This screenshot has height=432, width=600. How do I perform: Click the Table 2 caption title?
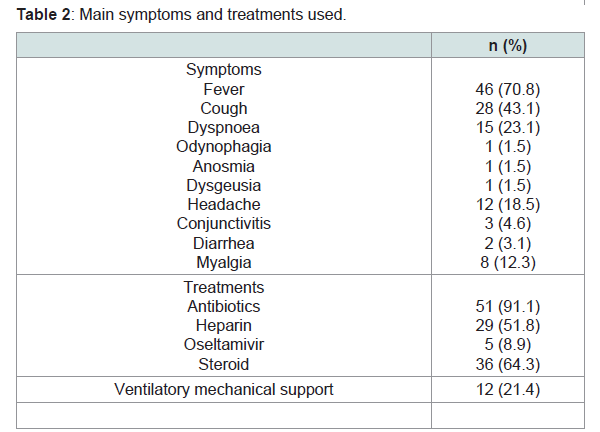[x=181, y=15]
